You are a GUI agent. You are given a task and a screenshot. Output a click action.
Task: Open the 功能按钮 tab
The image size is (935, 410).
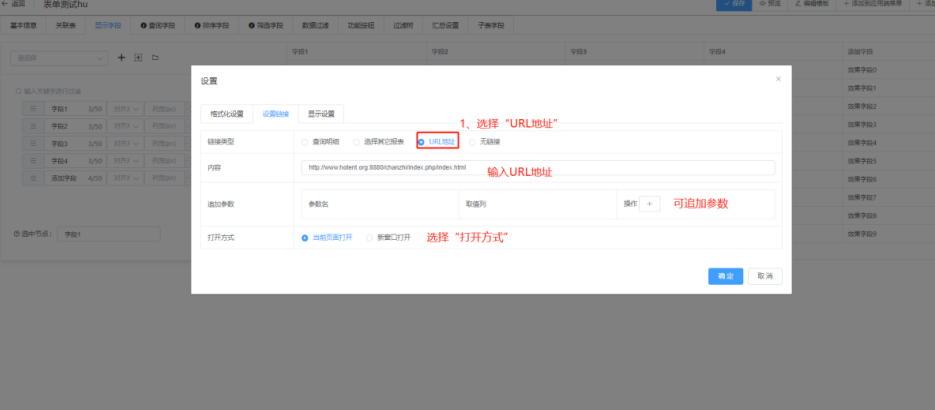[x=361, y=26]
